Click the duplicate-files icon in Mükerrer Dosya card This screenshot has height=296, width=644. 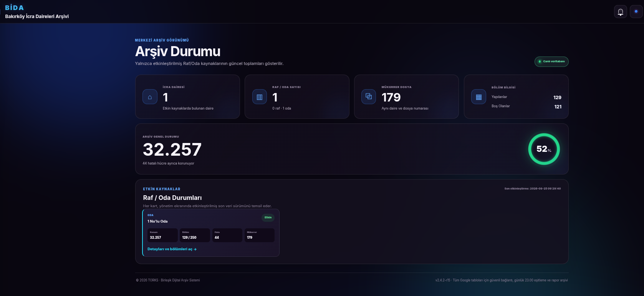[369, 96]
